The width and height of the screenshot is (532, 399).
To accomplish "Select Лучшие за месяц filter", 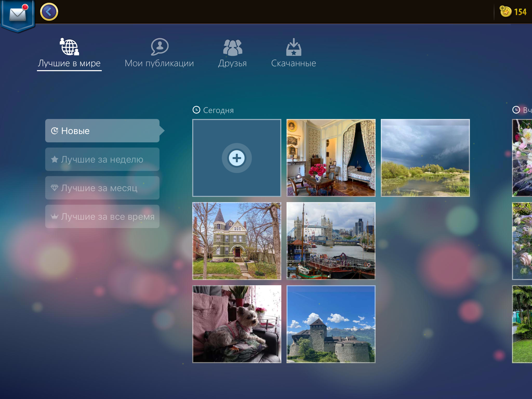I will click(102, 188).
